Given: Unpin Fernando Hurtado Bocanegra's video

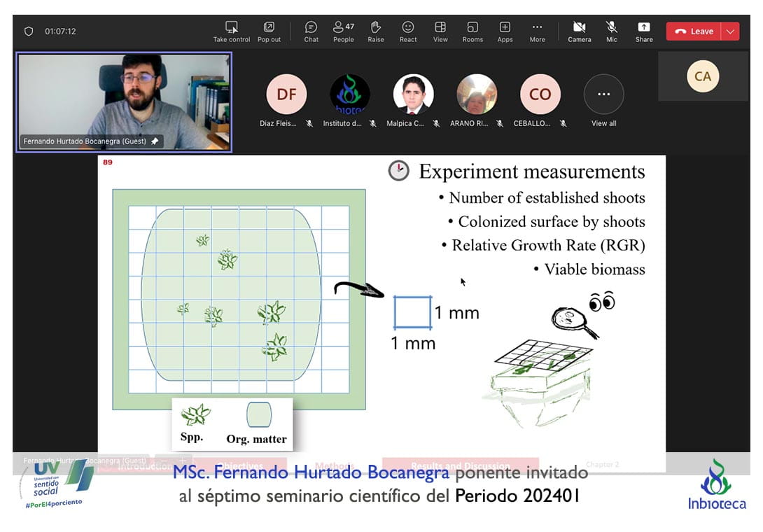Looking at the screenshot, I should (x=155, y=141).
